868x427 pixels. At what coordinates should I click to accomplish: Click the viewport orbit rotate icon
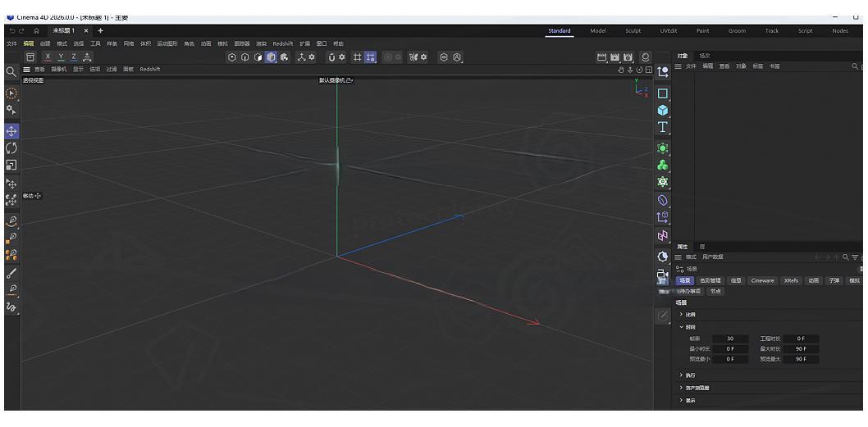coord(639,70)
